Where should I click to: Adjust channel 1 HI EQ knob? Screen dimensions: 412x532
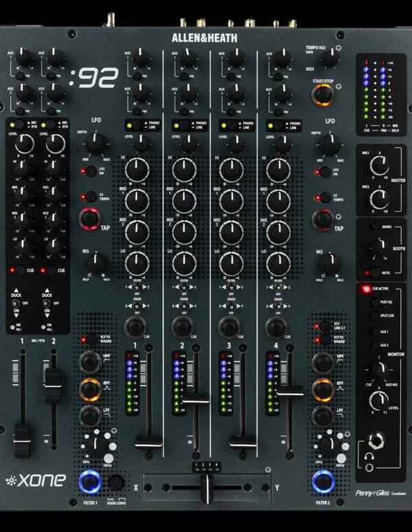(x=137, y=170)
